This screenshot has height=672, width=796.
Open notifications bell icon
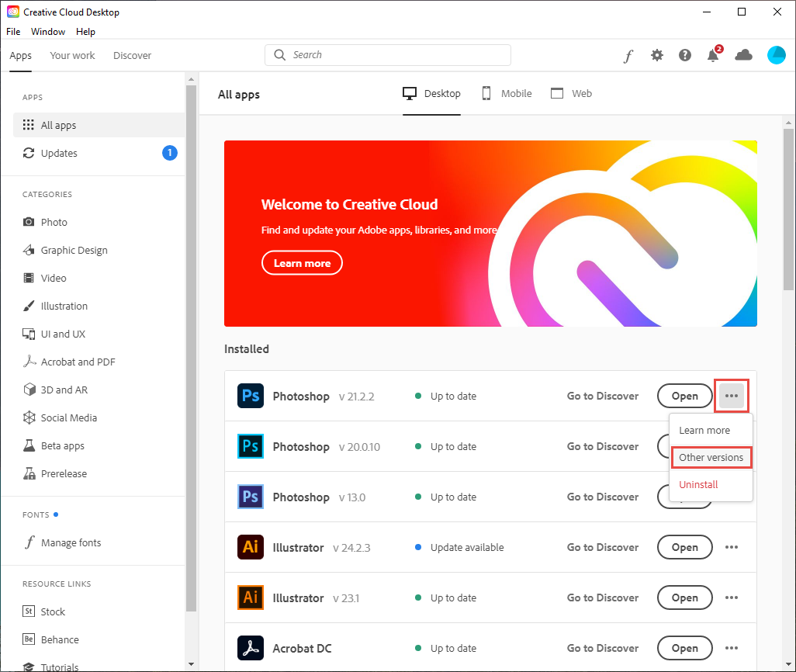coord(713,55)
